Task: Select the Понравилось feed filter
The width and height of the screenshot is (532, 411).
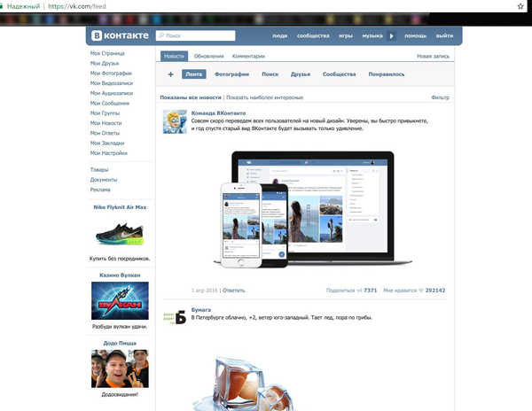Action: [x=387, y=74]
